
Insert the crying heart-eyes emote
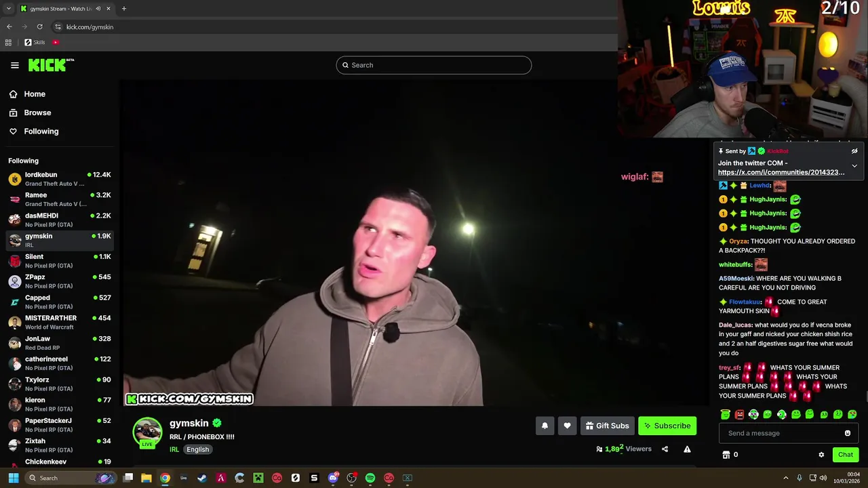tap(852, 414)
